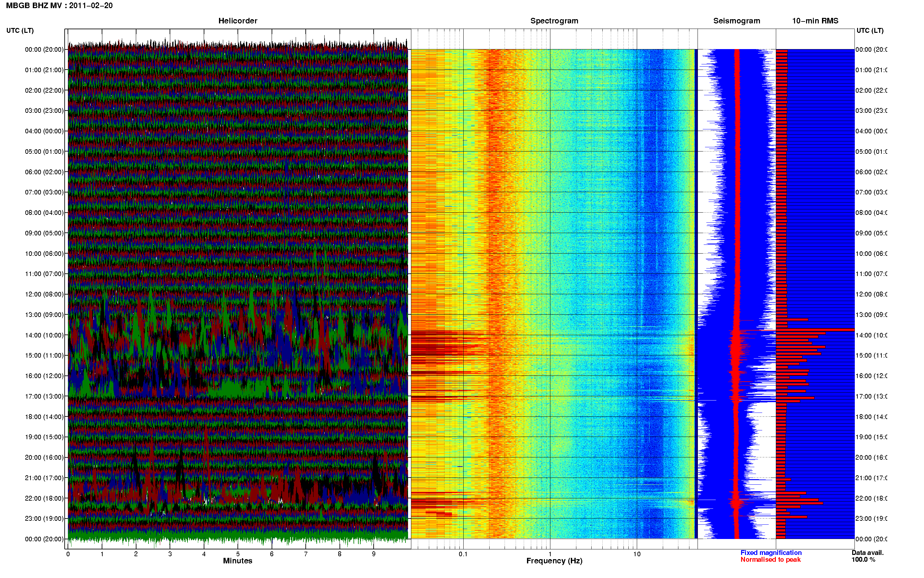Click the left axis label 17:00 (13:00)

(x=44, y=396)
